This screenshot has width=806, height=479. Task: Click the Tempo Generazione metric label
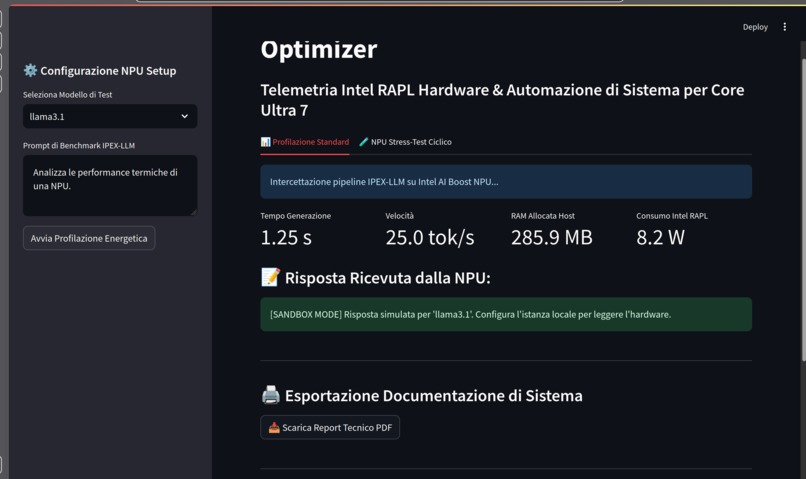click(296, 216)
